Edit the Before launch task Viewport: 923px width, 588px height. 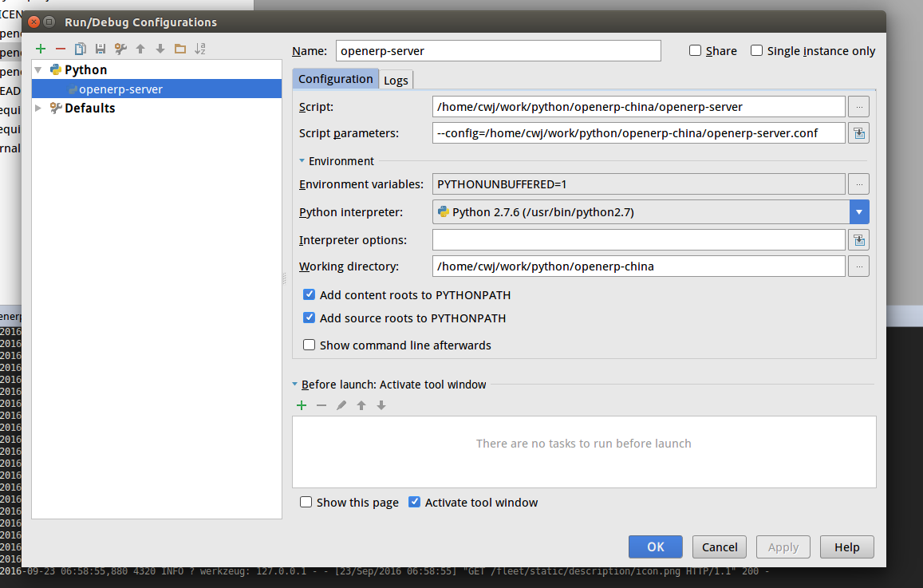[341, 405]
